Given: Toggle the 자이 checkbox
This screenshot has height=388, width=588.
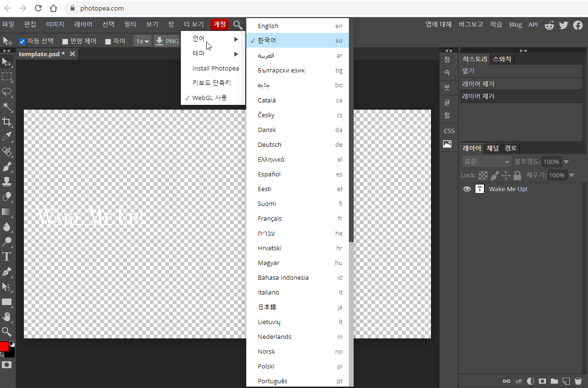Looking at the screenshot, I should 108,41.
